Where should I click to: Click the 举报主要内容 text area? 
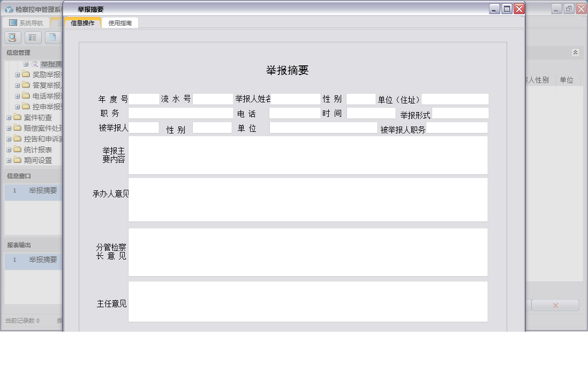[x=307, y=155]
